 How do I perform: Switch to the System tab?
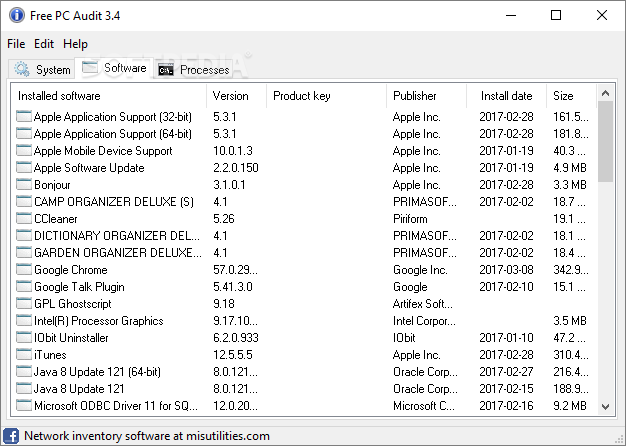click(x=42, y=69)
